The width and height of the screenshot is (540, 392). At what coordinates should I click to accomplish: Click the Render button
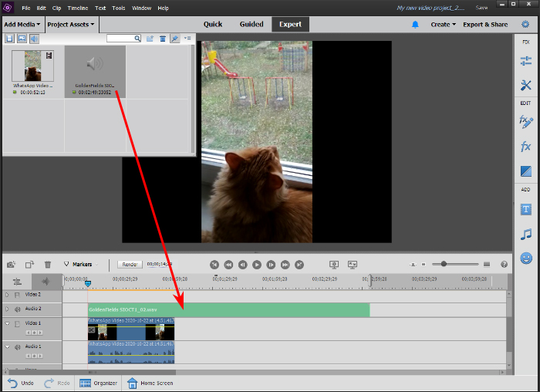click(x=130, y=265)
